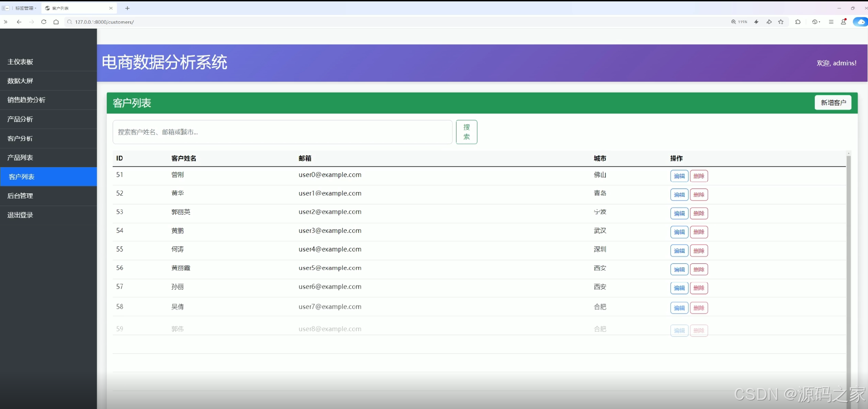Go back using the browser back arrow
Image resolution: width=868 pixels, height=409 pixels.
(19, 22)
